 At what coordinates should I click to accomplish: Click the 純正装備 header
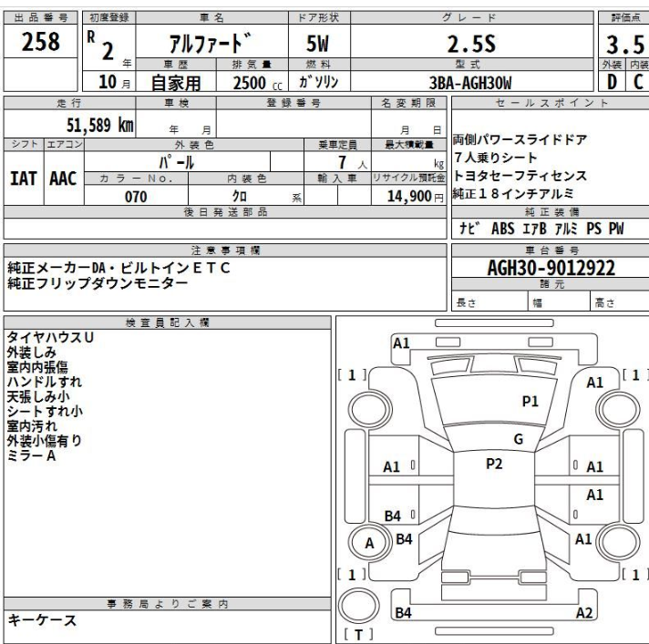pyautogui.click(x=551, y=212)
